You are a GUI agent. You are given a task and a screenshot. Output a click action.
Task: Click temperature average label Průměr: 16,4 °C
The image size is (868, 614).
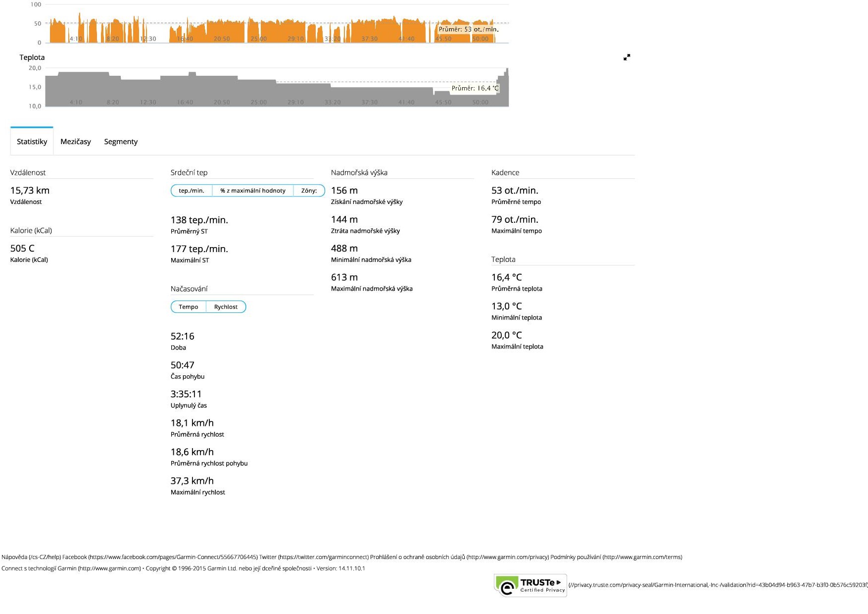click(x=475, y=88)
